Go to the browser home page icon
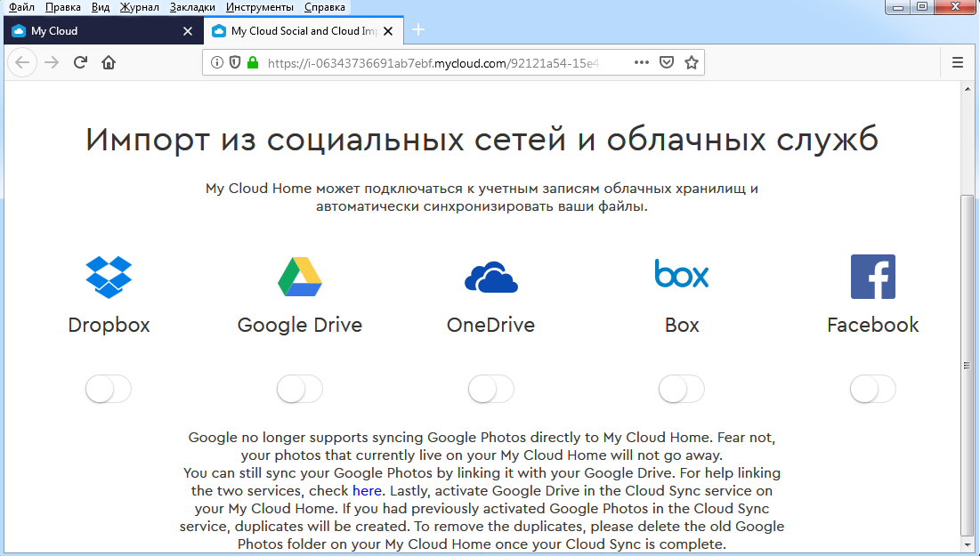The width and height of the screenshot is (980, 556). pos(109,63)
